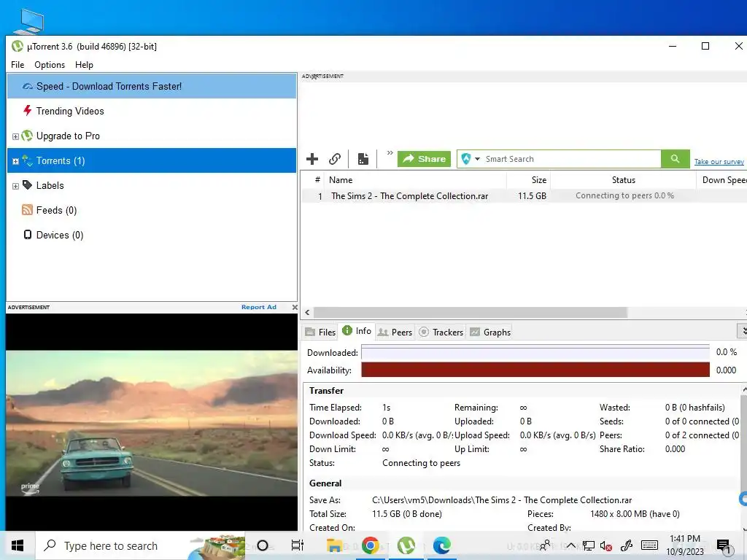Open Google Chrome from taskbar

[x=370, y=545]
